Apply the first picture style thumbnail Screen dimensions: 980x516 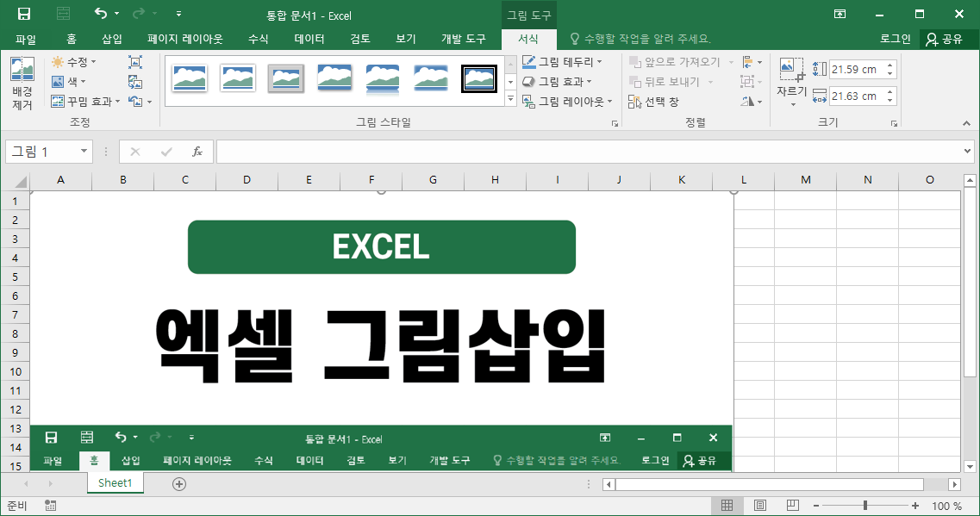(189, 78)
